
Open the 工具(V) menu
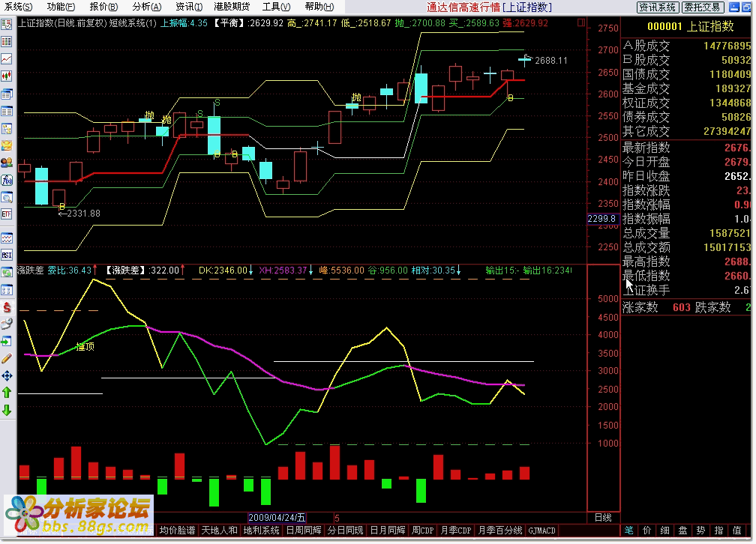[x=276, y=7]
